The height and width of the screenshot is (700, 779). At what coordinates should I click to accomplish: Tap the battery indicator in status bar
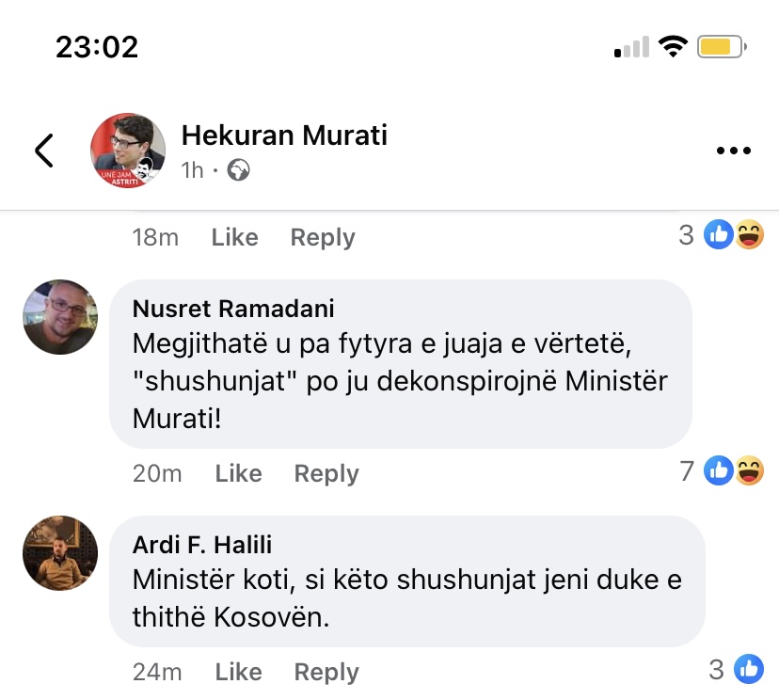[722, 46]
